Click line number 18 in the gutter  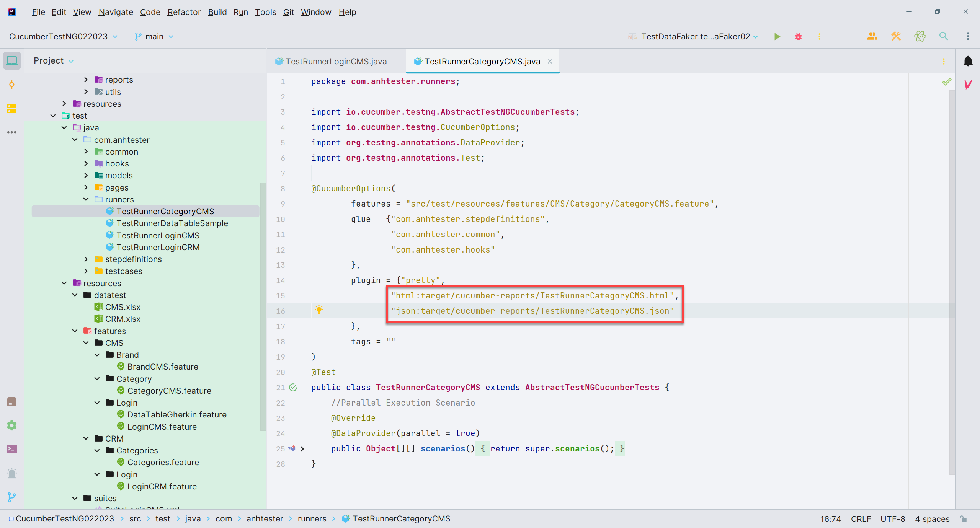280,342
